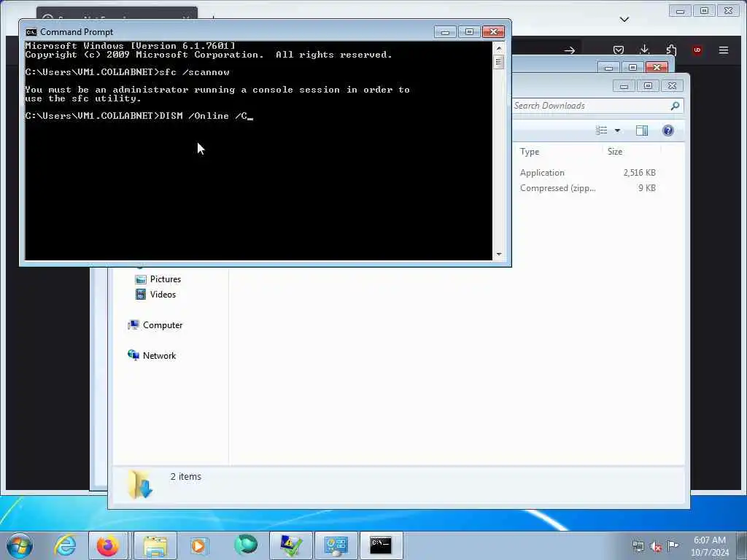This screenshot has width=747, height=560.
Task: Click the '2 items' status text
Action: coord(186,477)
